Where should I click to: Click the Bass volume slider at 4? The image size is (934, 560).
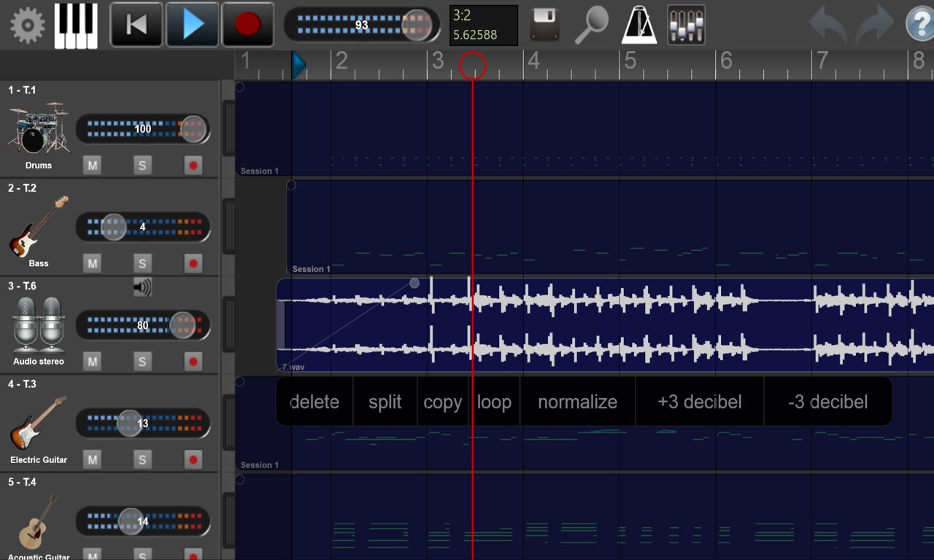pos(143,227)
